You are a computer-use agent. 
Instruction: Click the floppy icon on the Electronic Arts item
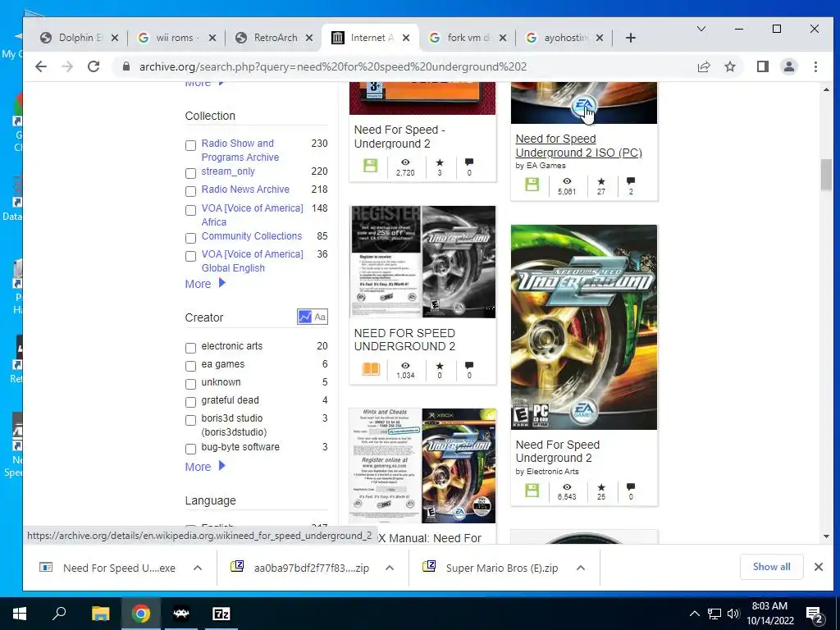coord(532,491)
